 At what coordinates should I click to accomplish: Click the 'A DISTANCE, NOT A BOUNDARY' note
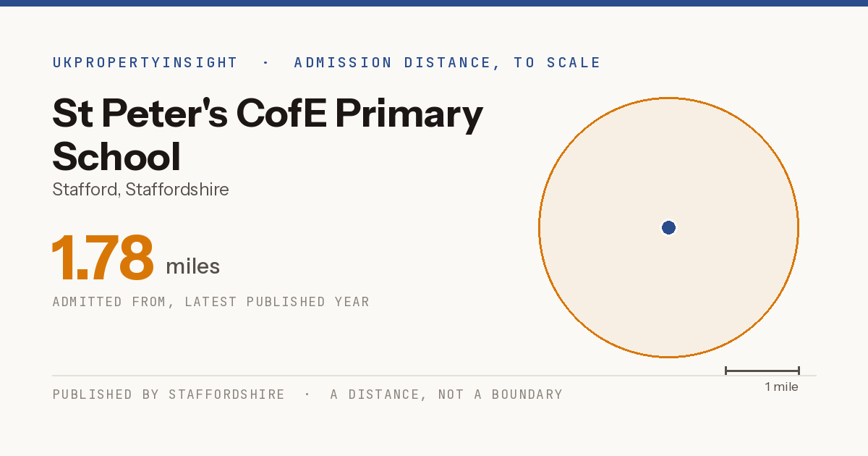(x=446, y=394)
